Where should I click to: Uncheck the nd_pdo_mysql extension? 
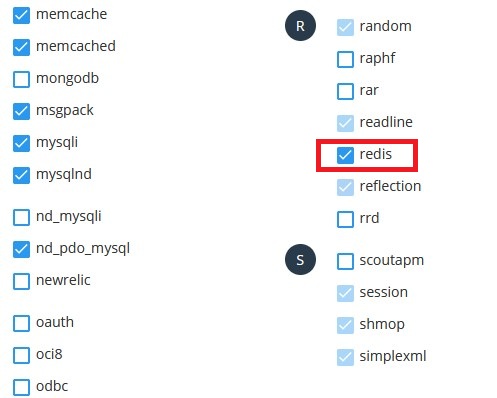(21, 249)
